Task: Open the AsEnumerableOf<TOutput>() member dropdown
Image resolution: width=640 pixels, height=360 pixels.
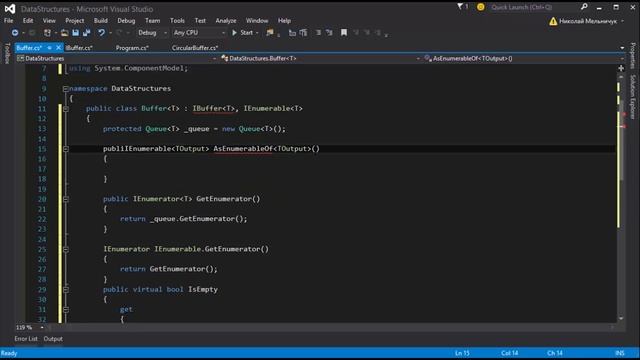Action: (x=523, y=59)
